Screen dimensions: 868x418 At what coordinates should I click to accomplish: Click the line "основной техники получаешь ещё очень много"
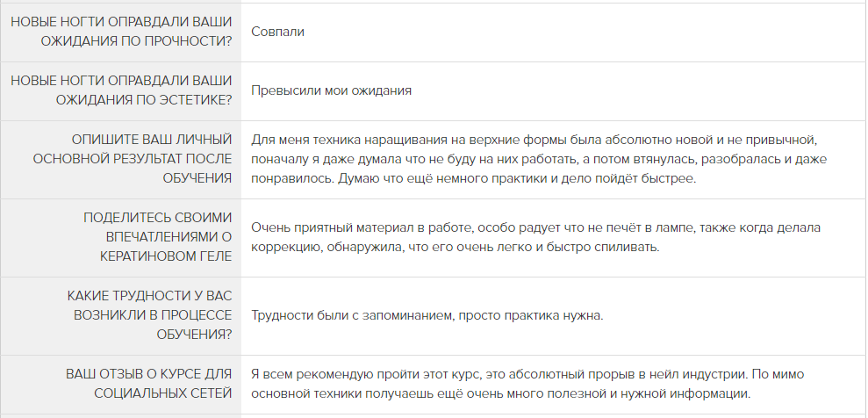click(500, 394)
